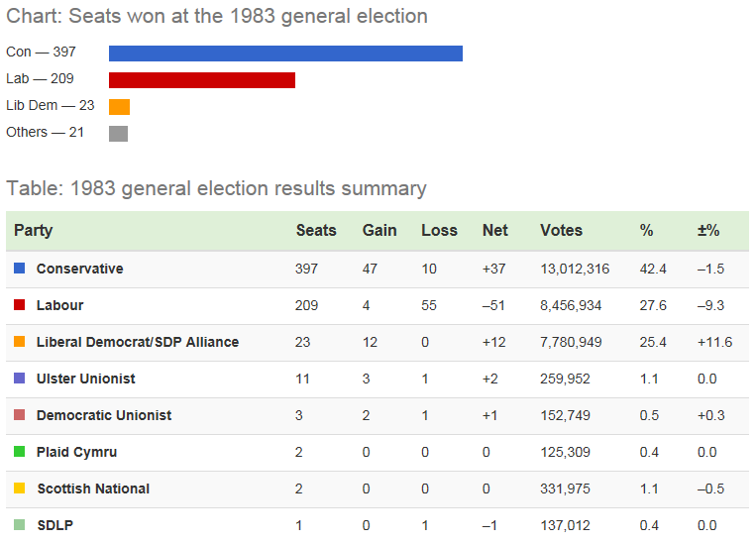This screenshot has height=543, width=756.
Task: Select the Labour party name
Action: [60, 305]
